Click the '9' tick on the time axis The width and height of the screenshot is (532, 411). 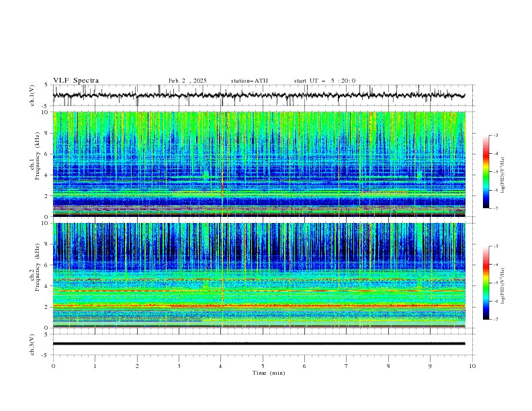tap(430, 366)
